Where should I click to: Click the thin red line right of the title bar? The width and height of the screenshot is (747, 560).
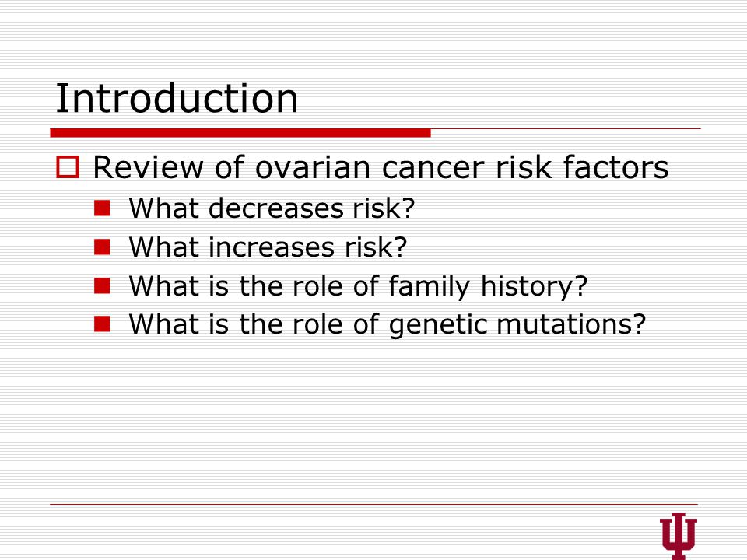click(566, 128)
